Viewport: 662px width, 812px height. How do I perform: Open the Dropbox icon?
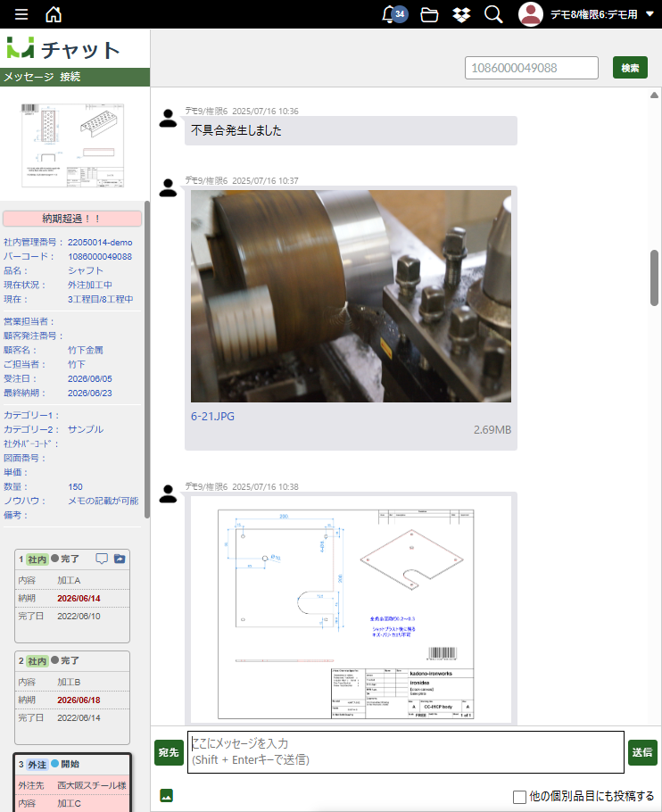[461, 14]
